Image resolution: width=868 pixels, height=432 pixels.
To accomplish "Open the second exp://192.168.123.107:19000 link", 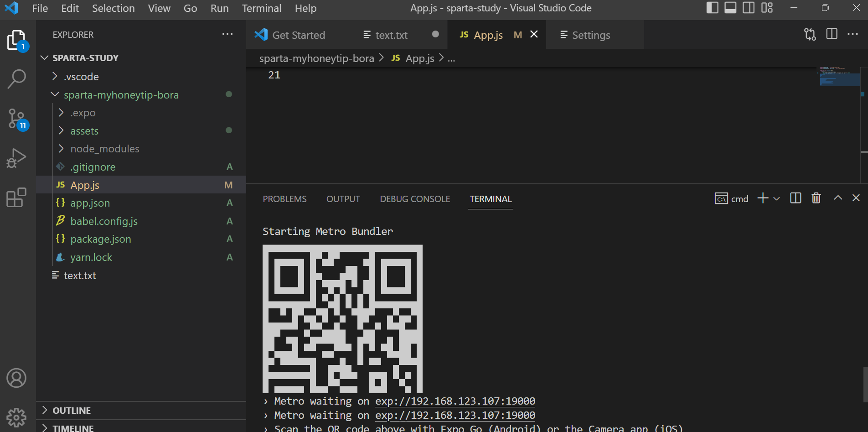I will (455, 415).
